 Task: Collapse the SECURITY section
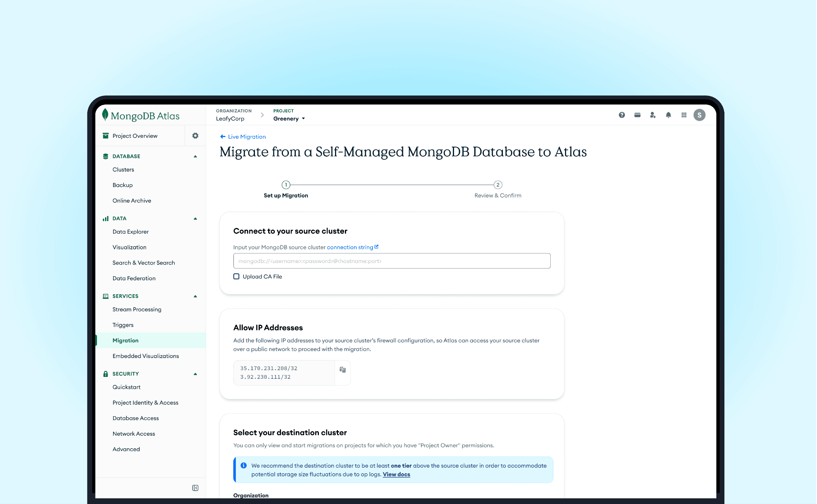[195, 374]
